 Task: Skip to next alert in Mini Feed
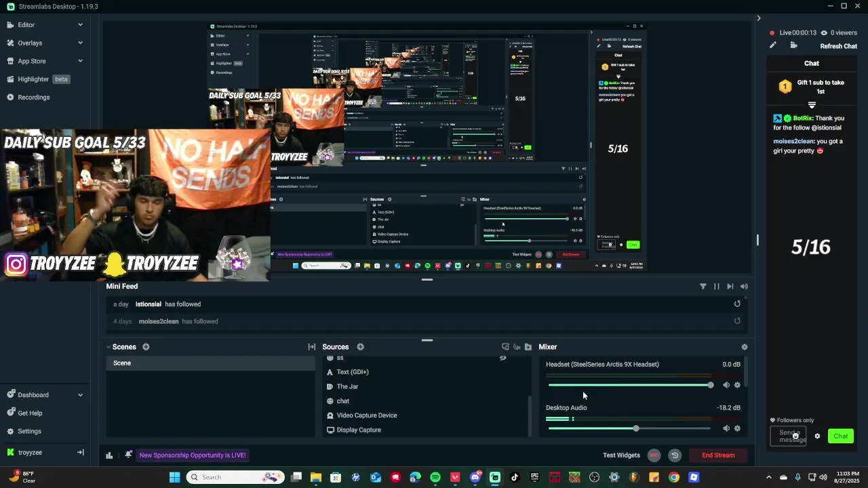click(x=730, y=287)
